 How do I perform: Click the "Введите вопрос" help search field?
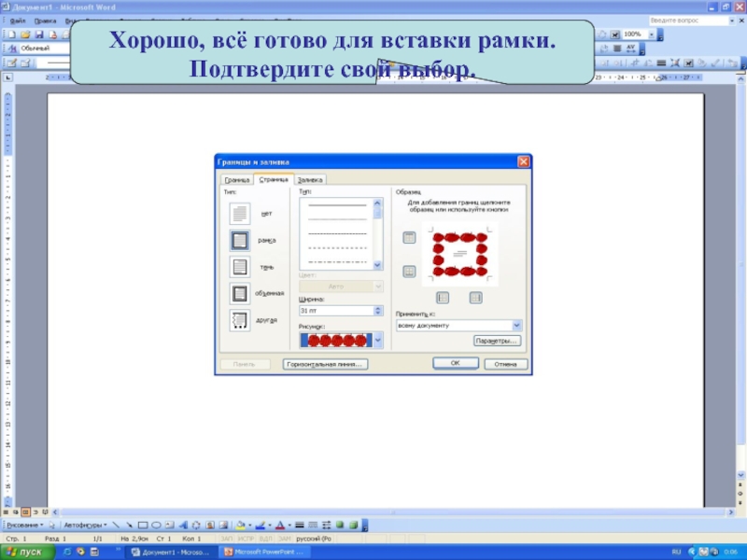(688, 21)
